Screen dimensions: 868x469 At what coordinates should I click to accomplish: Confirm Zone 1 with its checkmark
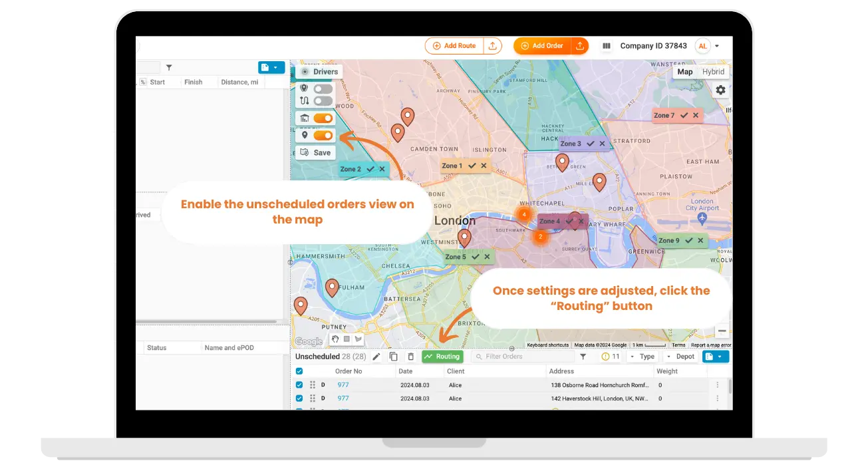click(x=472, y=166)
